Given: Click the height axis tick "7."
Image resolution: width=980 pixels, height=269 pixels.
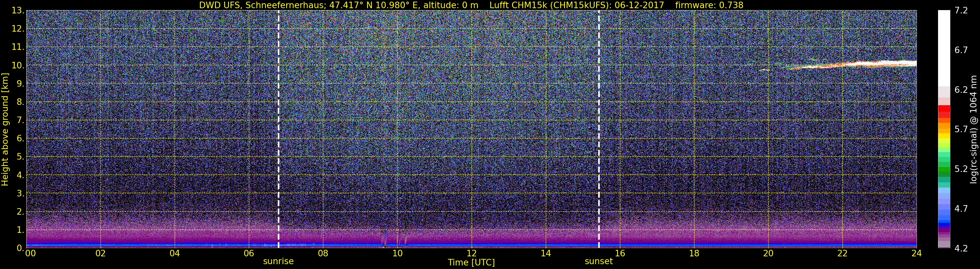Looking at the screenshot, I should point(20,120).
